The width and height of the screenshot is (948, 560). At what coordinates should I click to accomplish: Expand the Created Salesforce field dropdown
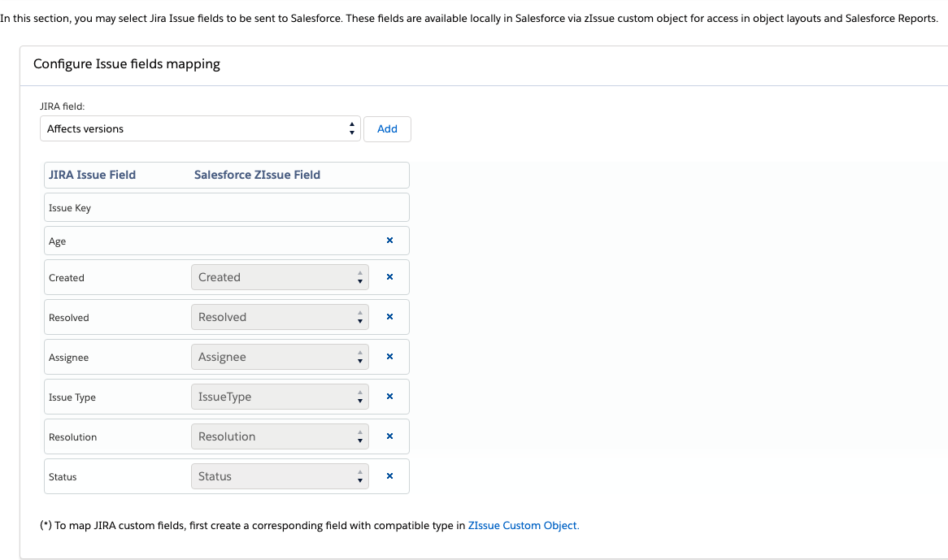tap(280, 277)
